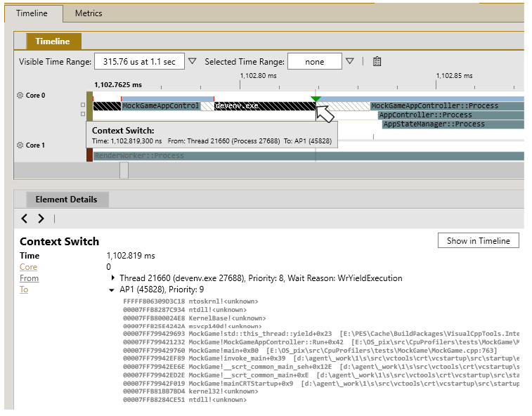Click the msvcp140d!<unknown> stack frame

tap(193, 326)
